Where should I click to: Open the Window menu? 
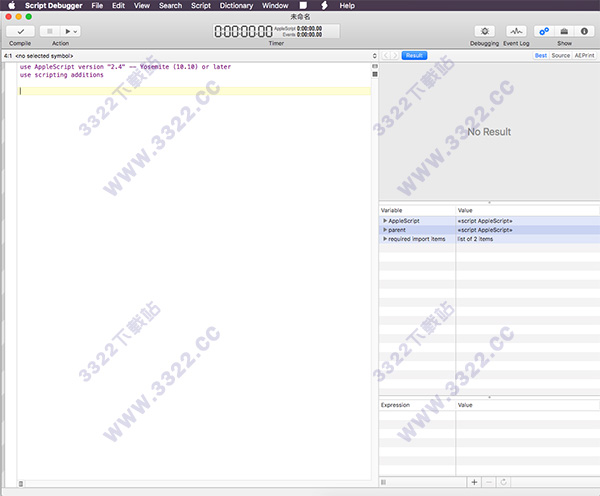[x=275, y=6]
